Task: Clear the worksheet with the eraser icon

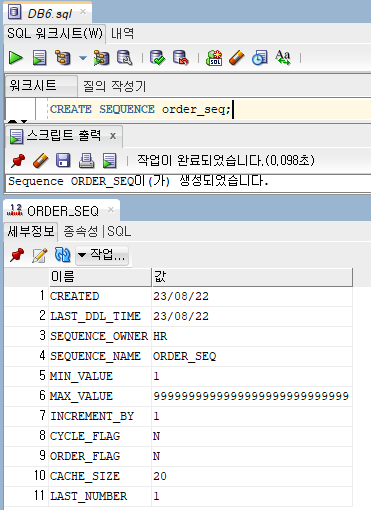Action: tap(237, 58)
